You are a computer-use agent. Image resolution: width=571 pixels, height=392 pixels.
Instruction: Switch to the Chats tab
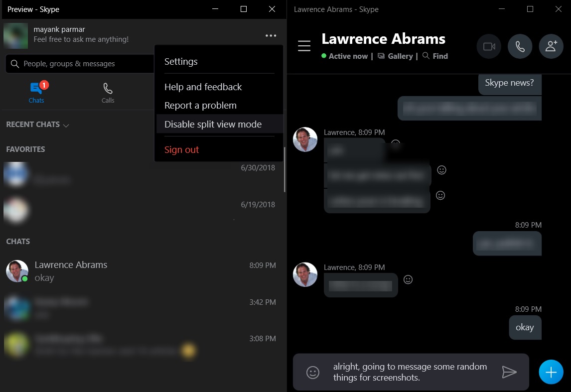(x=36, y=93)
